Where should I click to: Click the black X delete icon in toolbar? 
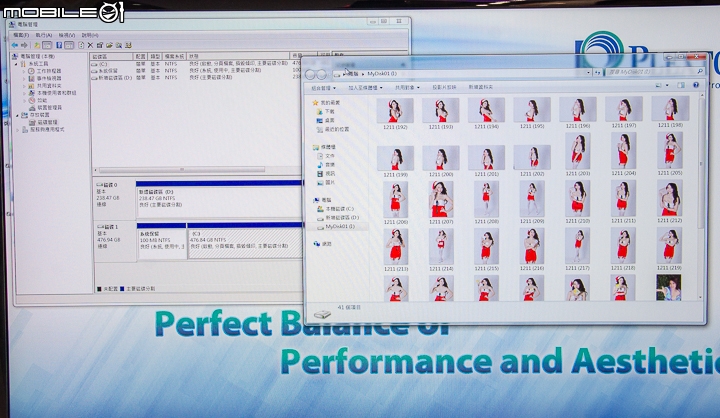[90, 45]
